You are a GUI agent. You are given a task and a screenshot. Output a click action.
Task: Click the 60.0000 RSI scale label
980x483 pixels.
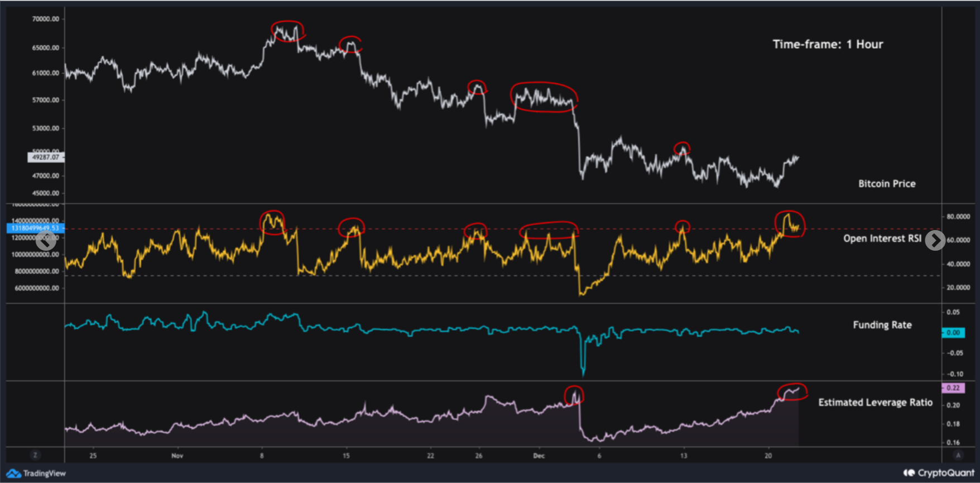pos(958,240)
